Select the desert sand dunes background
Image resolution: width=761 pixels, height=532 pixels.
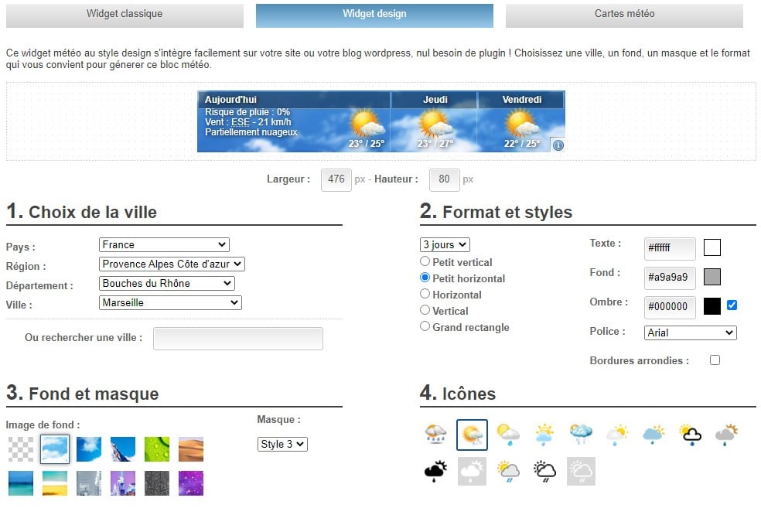point(191,449)
